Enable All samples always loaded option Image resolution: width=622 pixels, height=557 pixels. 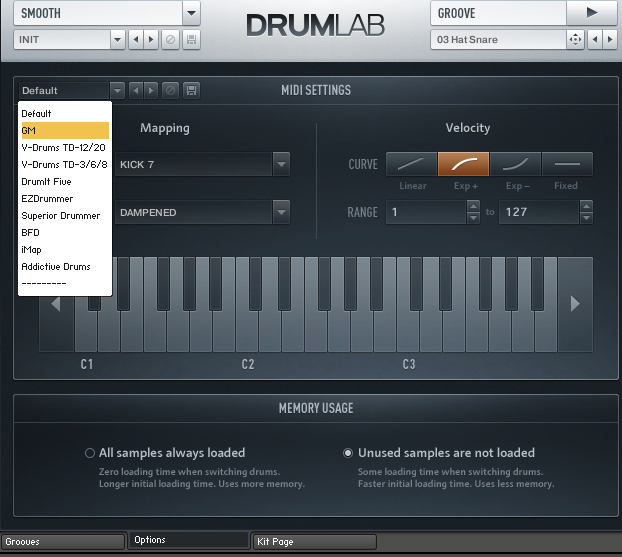[x=90, y=453]
